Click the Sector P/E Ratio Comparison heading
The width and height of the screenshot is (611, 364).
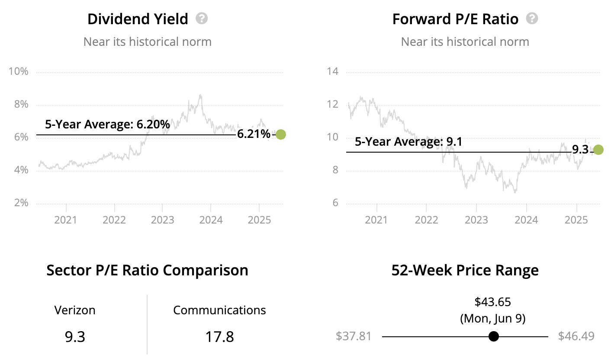click(147, 270)
